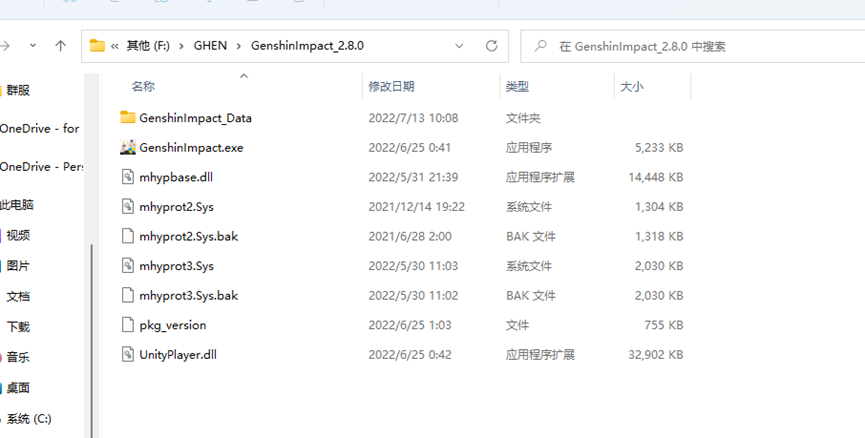The image size is (865, 438).
Task: Click the date 2021/12/14 19:22
Action: click(417, 207)
